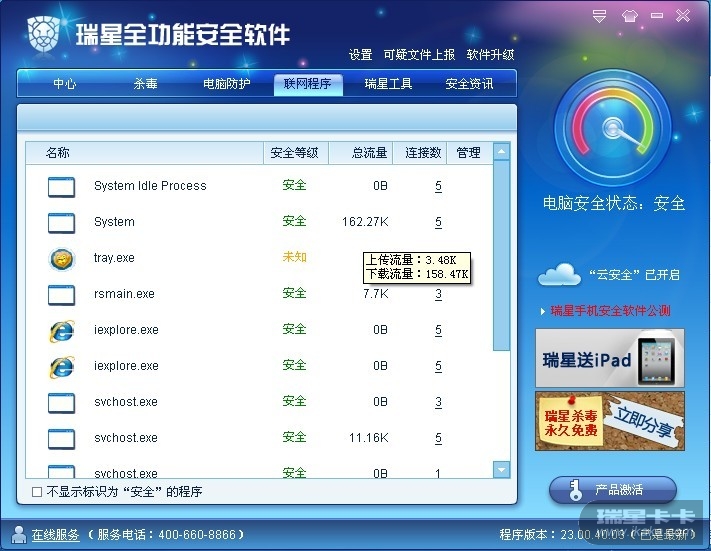
Task: Click connection count 5 for System row
Action: pyautogui.click(x=438, y=222)
